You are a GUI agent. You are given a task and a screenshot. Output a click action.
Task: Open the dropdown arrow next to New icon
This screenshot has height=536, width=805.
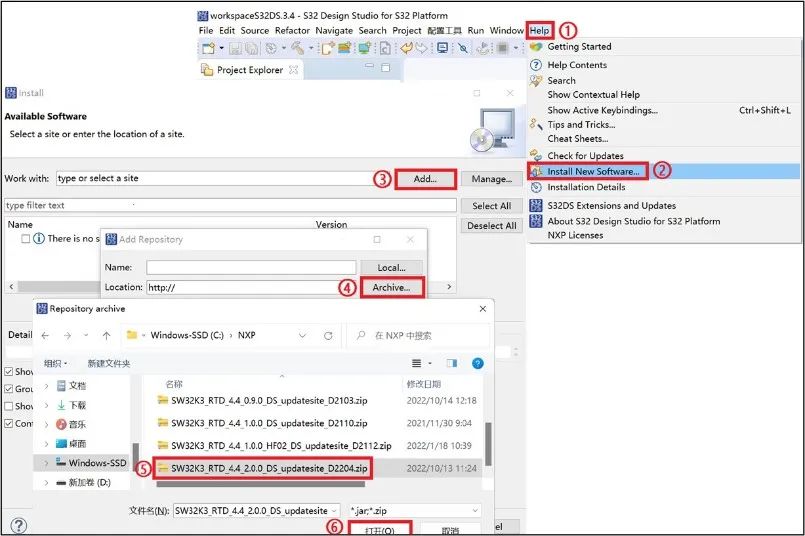click(x=221, y=48)
